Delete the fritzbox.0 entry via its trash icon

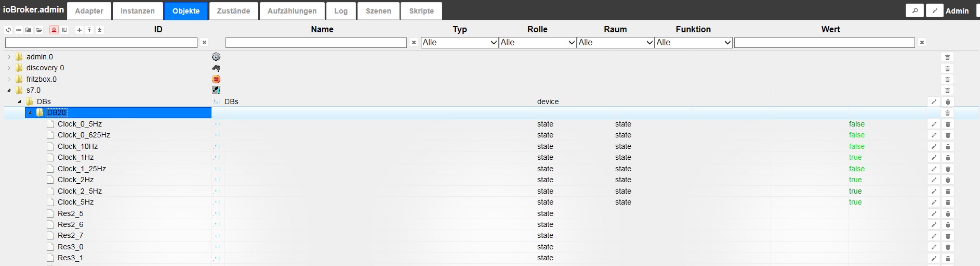(x=947, y=80)
